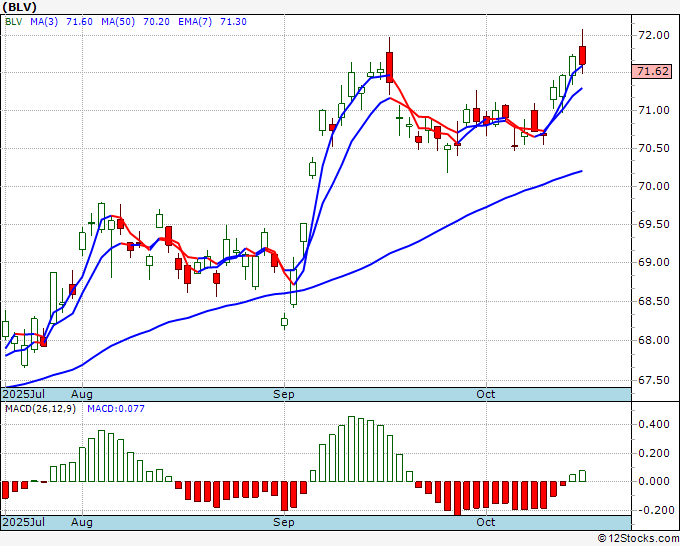Click Aug on MACD time axis
This screenshot has height=546, width=680.
(x=82, y=522)
